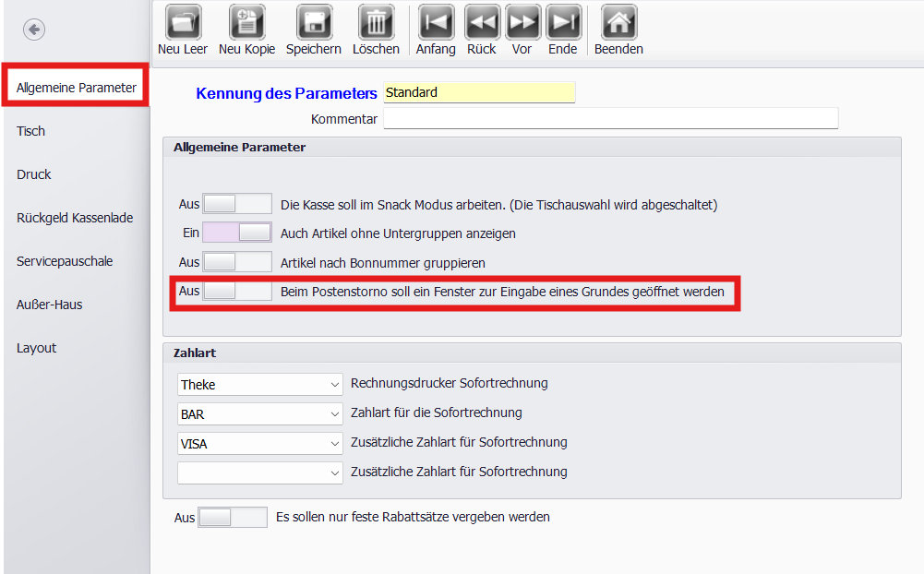Screen dimensions: 924x574
Task: Go back using the Rück icon
Action: click(482, 23)
